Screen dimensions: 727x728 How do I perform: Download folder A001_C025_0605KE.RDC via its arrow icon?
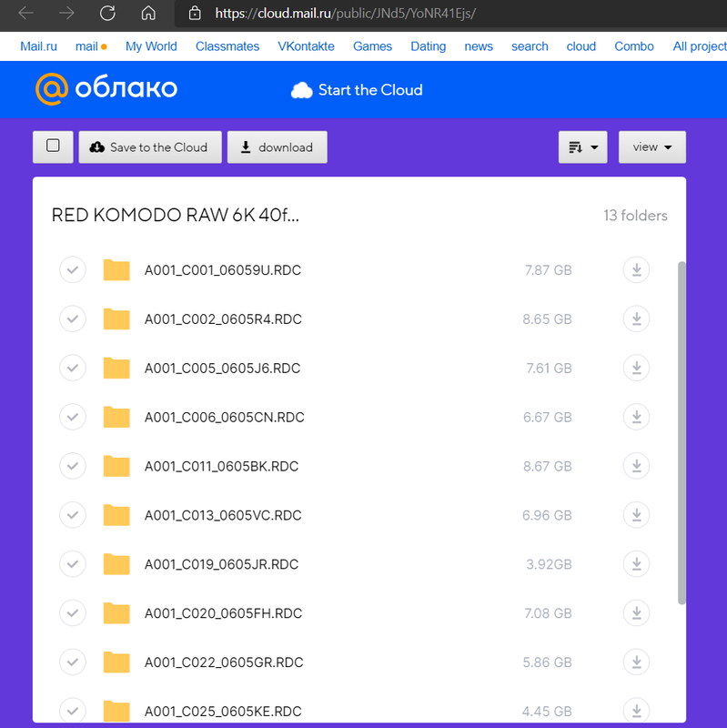(x=636, y=711)
